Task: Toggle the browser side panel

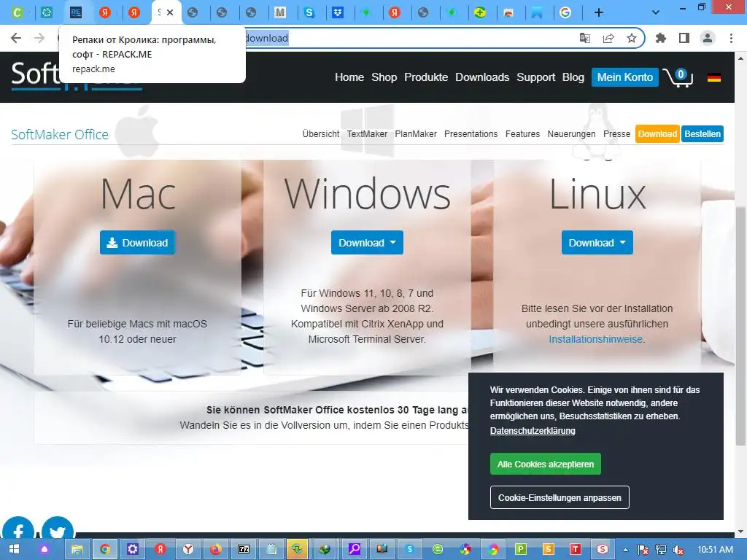Action: [684, 38]
